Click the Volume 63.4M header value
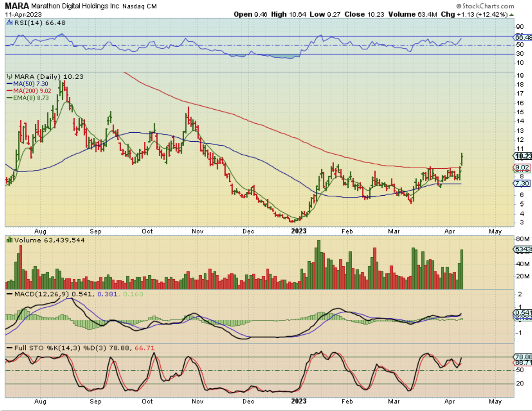Image resolution: width=532 pixels, height=411 pixels. click(412, 14)
